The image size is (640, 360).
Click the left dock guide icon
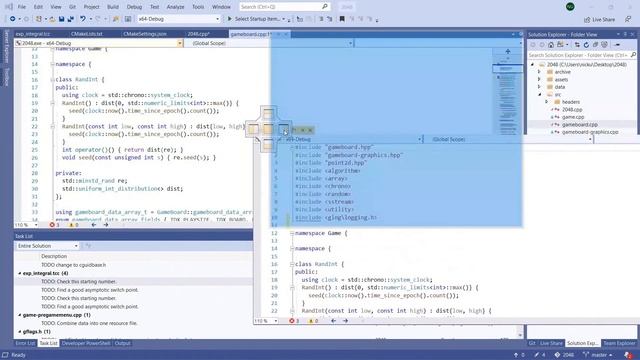tap(253, 129)
